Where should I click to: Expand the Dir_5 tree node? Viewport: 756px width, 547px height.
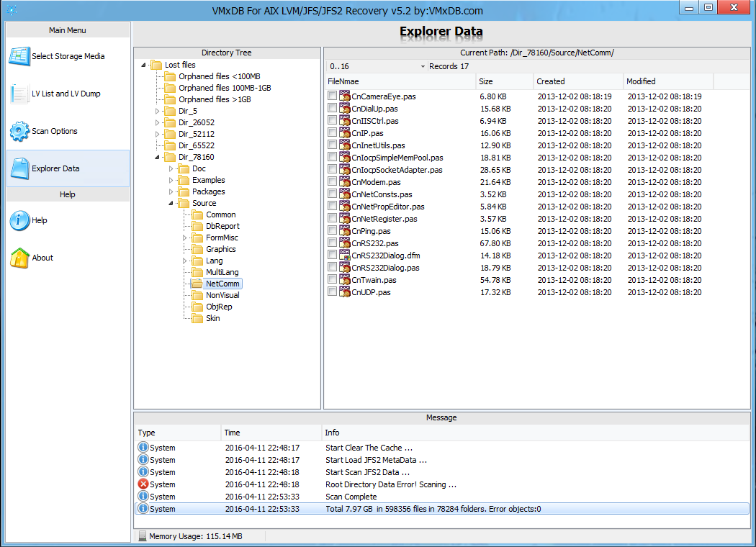157,111
